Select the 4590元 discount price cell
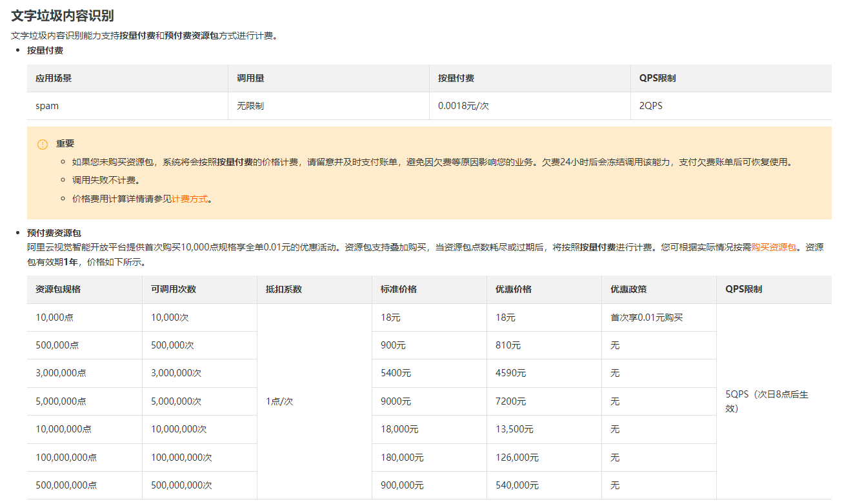 point(545,373)
